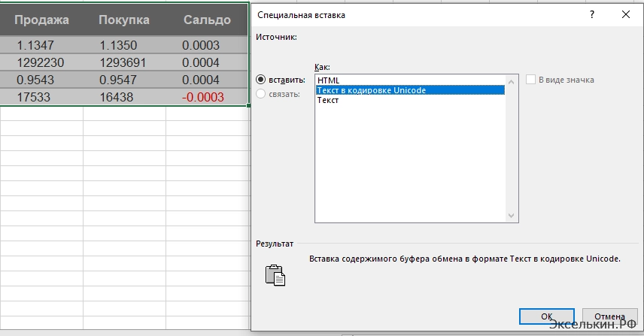Click the clipboard icon in Результат section
The image size is (644, 336).
(275, 274)
